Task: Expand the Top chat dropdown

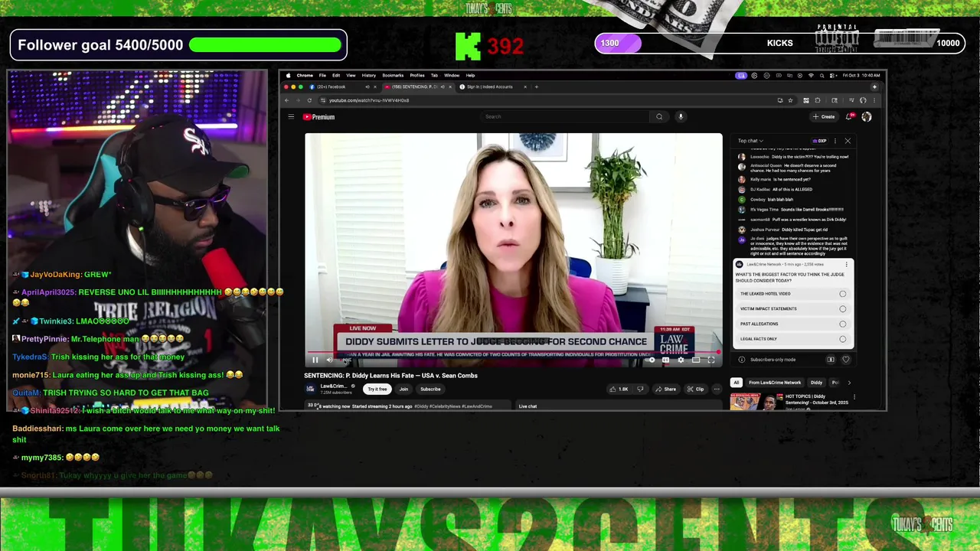Action: 750,141
